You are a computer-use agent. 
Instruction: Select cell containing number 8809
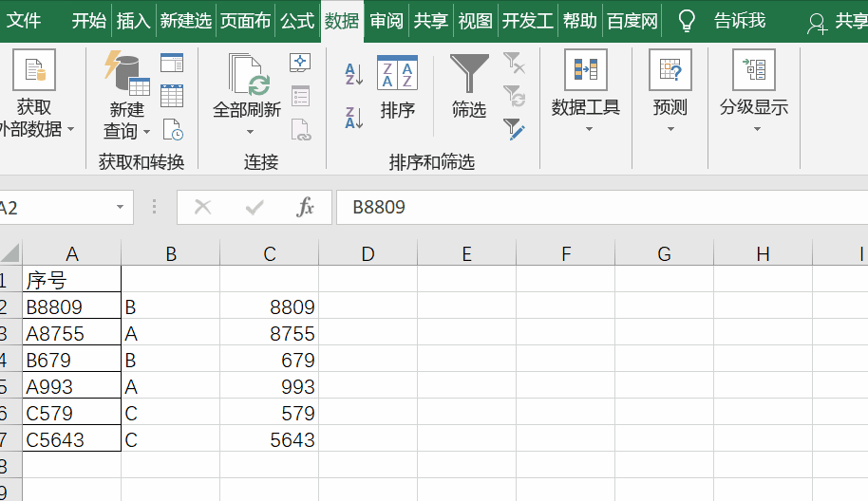click(269, 306)
